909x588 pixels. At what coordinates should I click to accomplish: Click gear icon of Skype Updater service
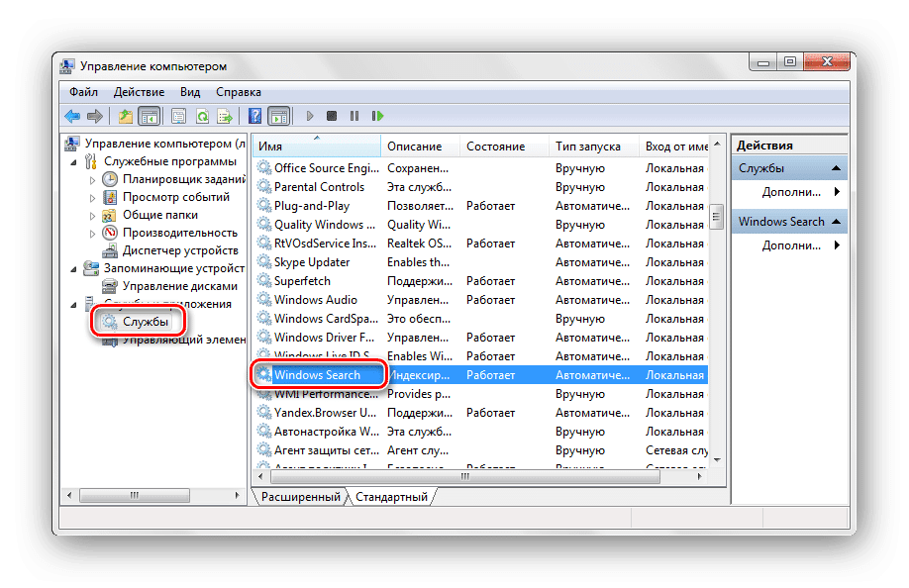tap(264, 262)
